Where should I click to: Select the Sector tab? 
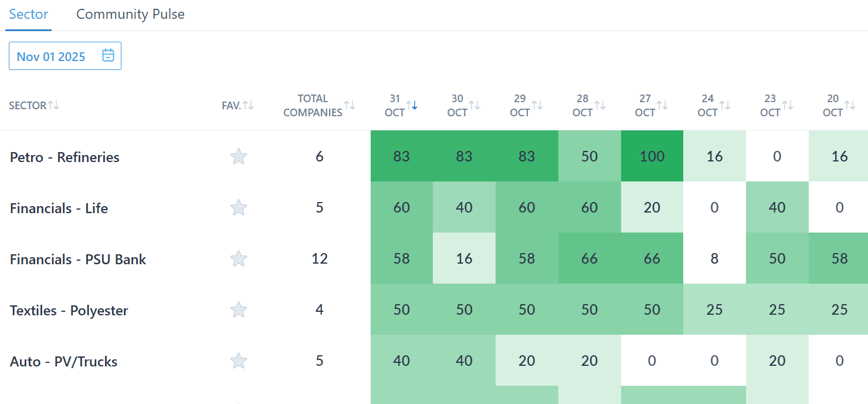29,15
